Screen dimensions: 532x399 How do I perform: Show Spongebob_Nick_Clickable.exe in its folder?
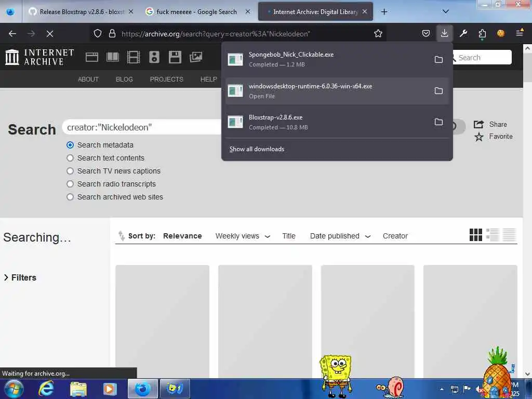[x=438, y=59]
